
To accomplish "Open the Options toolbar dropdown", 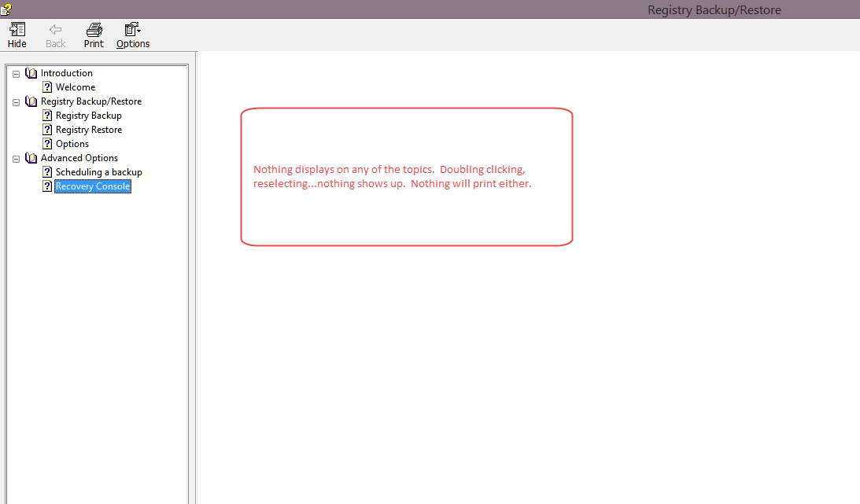I will pos(132,35).
